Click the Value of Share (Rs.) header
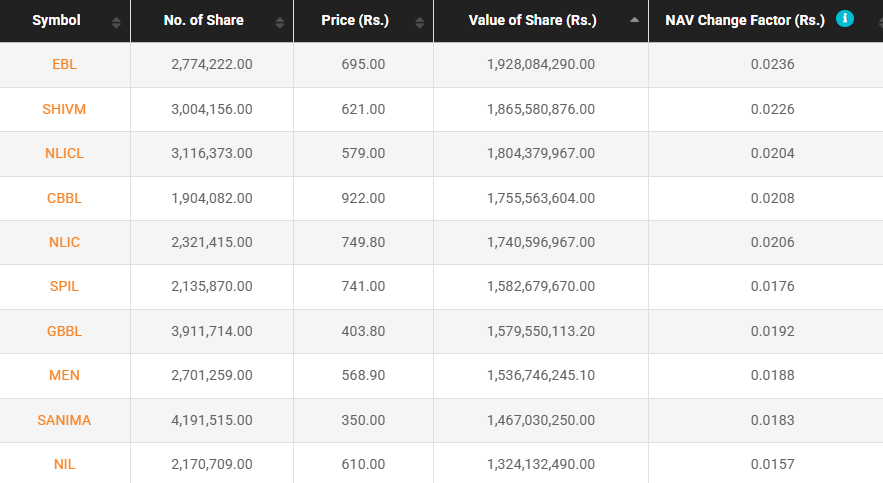The width and height of the screenshot is (883, 483). [x=533, y=20]
